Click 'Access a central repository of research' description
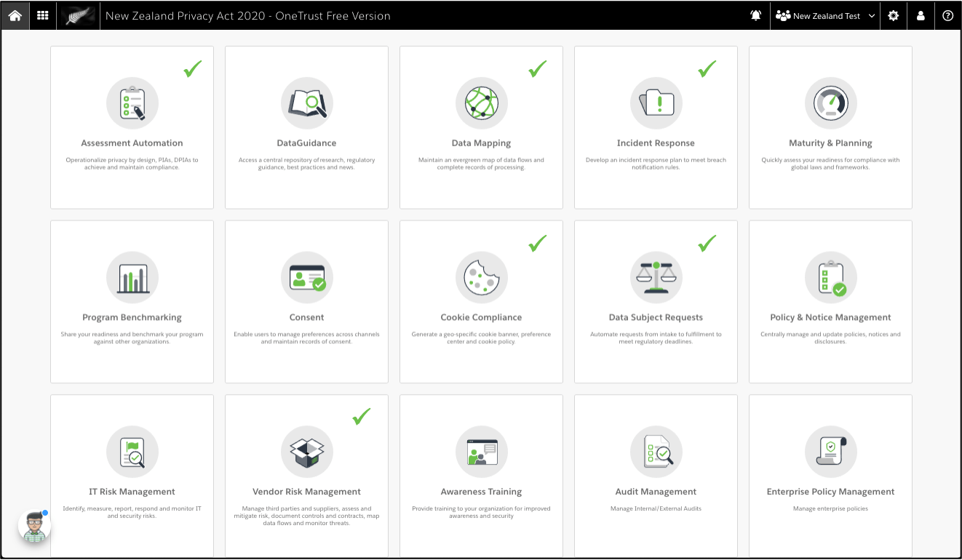The image size is (962, 560). tap(307, 164)
